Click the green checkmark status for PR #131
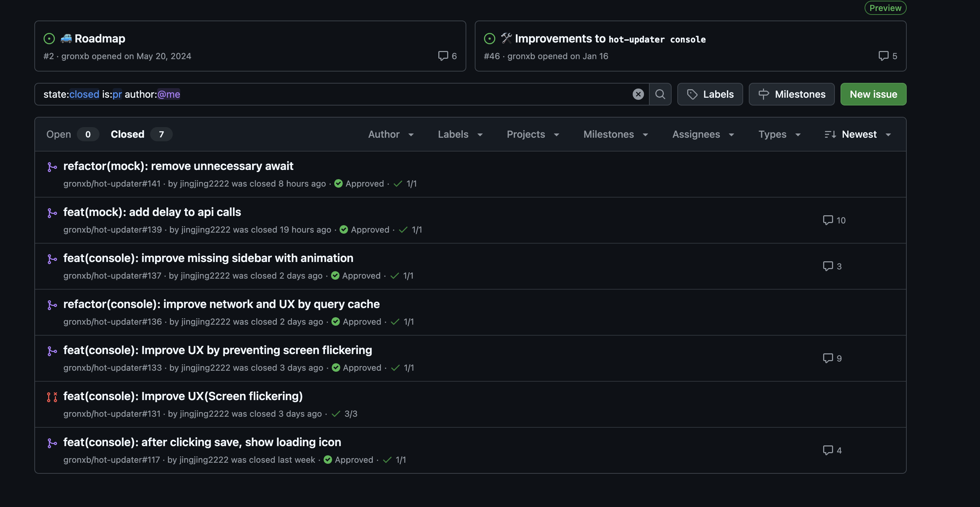This screenshot has height=507, width=980. tap(336, 414)
